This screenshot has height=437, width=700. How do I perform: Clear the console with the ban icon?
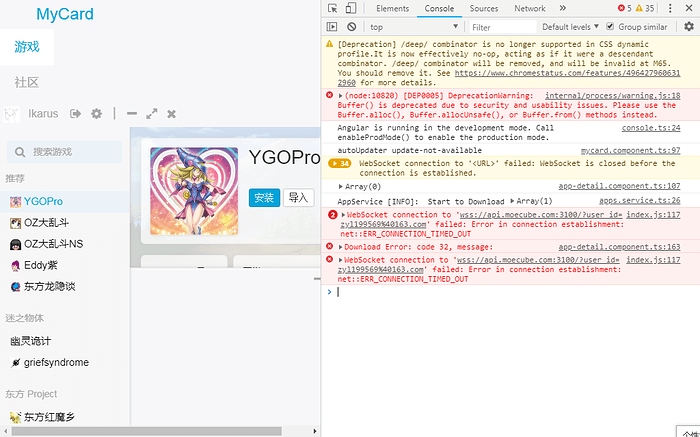(352, 27)
